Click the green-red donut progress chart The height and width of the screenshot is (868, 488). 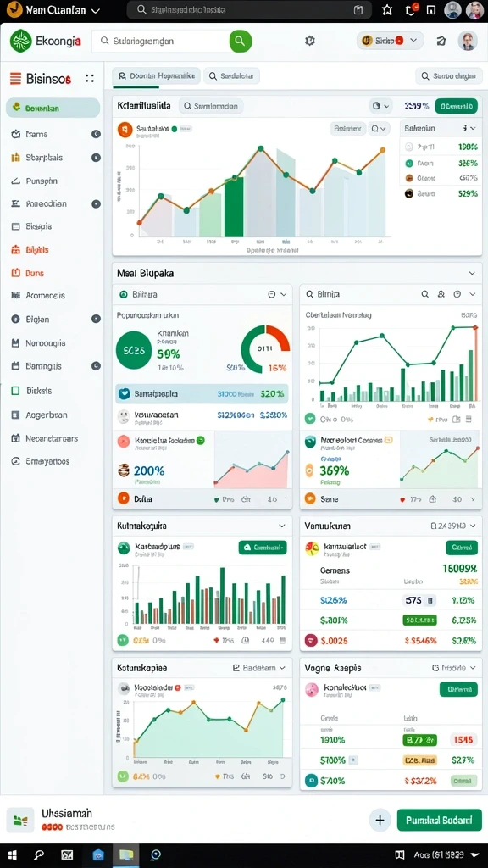[265, 348]
